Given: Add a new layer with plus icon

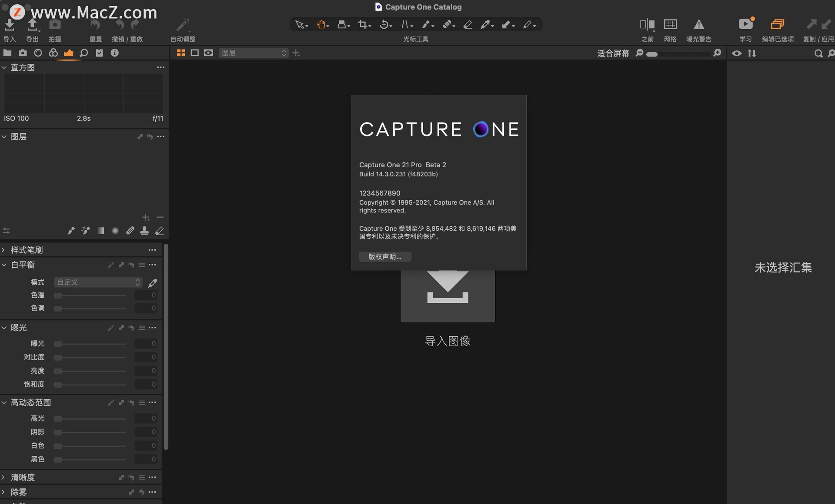Looking at the screenshot, I should (296, 53).
